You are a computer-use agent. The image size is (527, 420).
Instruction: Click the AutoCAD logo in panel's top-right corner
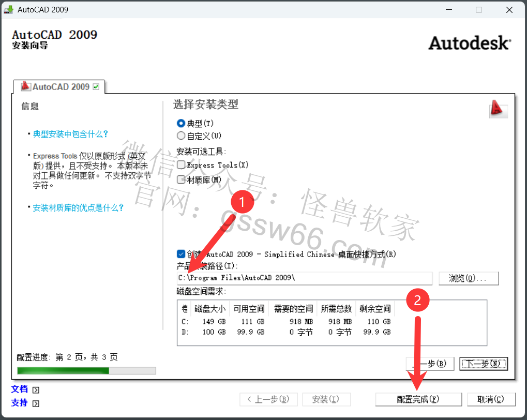[x=497, y=109]
